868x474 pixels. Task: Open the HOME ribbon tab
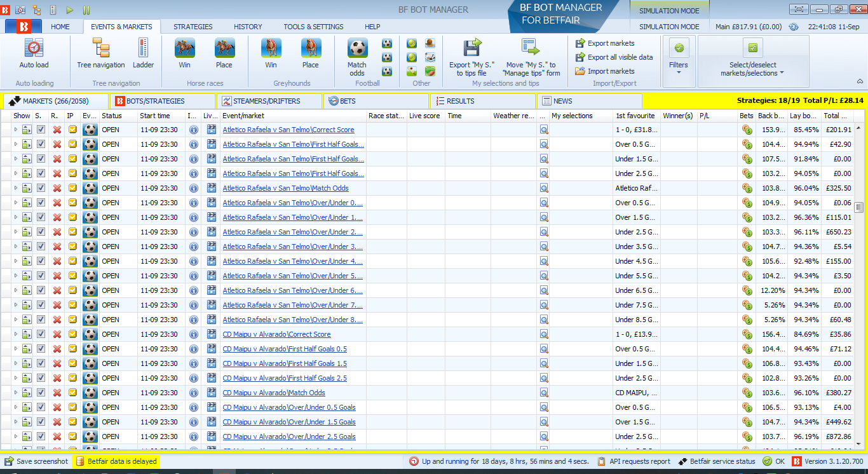click(x=60, y=27)
